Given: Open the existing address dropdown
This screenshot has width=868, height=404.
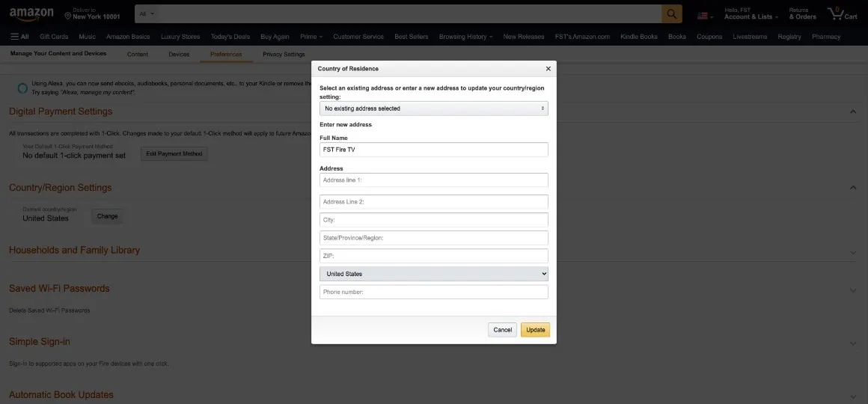Looking at the screenshot, I should click(433, 108).
